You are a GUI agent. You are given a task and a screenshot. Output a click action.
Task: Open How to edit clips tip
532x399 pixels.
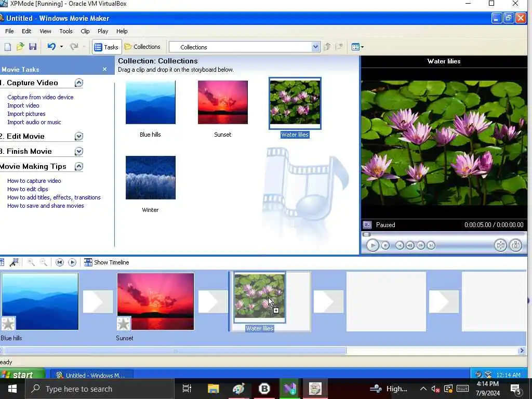click(x=28, y=189)
